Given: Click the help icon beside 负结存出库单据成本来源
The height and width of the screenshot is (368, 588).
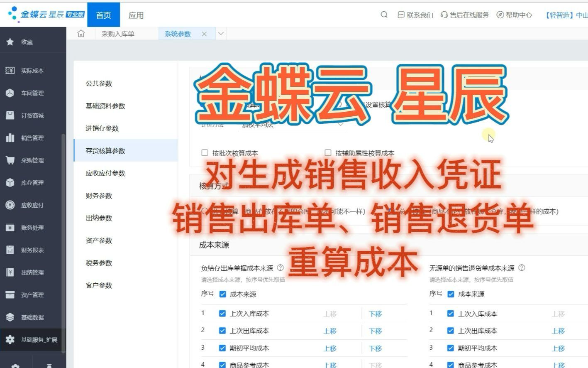Looking at the screenshot, I should (x=280, y=268).
